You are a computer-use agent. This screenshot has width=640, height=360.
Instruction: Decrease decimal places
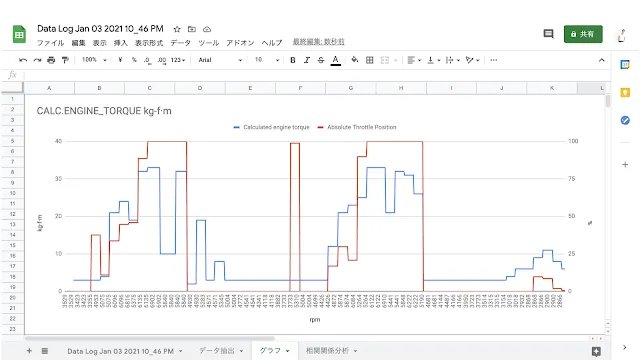(x=147, y=60)
